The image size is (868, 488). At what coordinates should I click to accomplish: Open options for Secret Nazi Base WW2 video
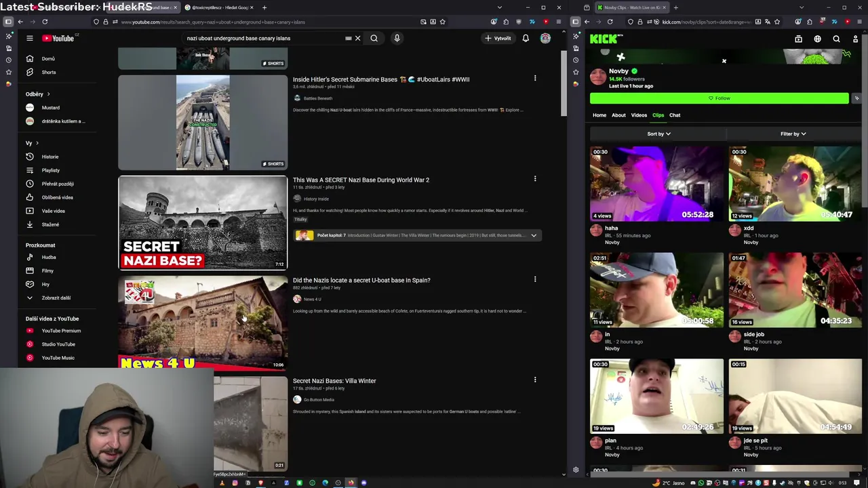point(535,179)
